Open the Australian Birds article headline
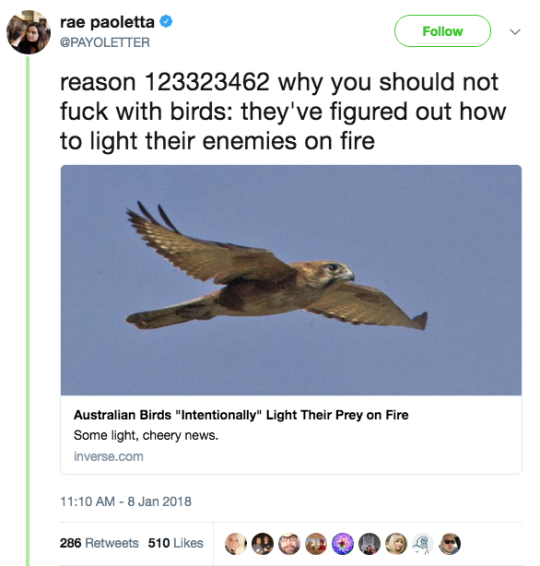 (241, 415)
